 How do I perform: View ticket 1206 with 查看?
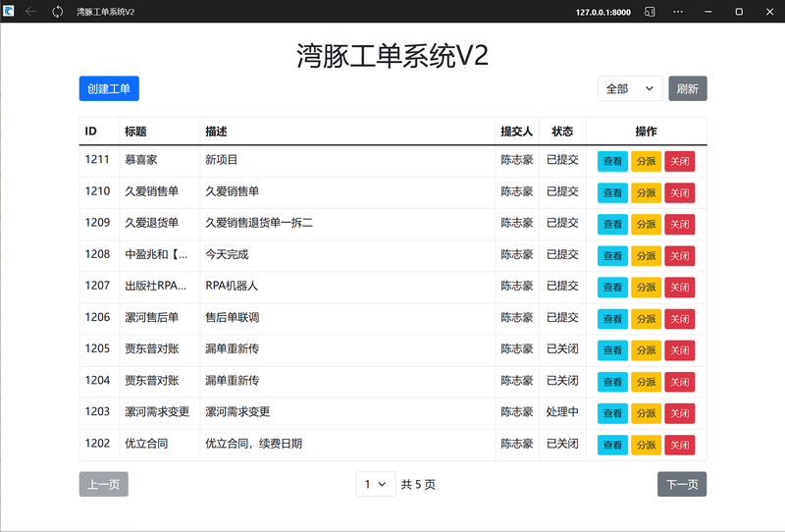click(612, 319)
